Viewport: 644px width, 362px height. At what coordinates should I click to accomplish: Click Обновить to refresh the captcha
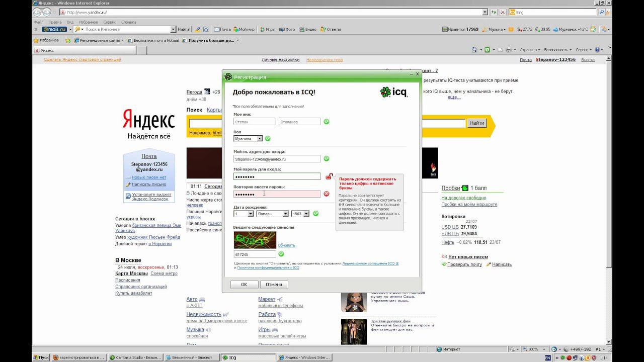click(286, 245)
